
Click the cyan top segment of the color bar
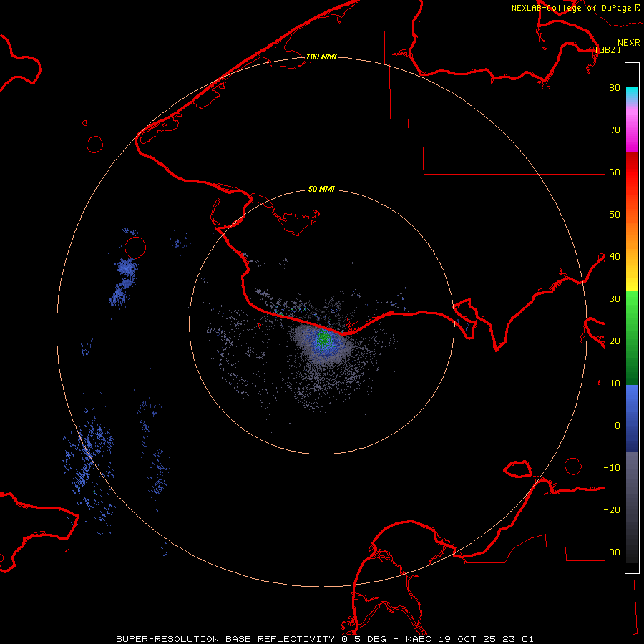click(632, 94)
